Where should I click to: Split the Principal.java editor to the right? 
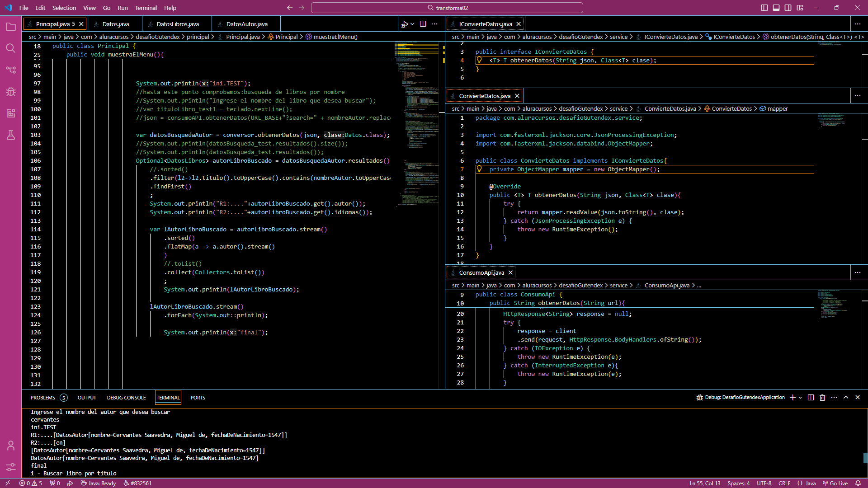click(x=423, y=24)
